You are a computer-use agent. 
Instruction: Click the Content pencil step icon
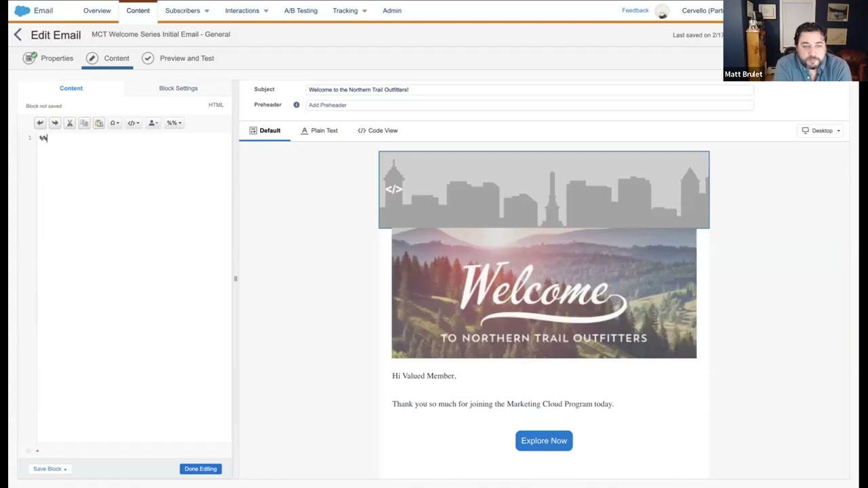92,58
